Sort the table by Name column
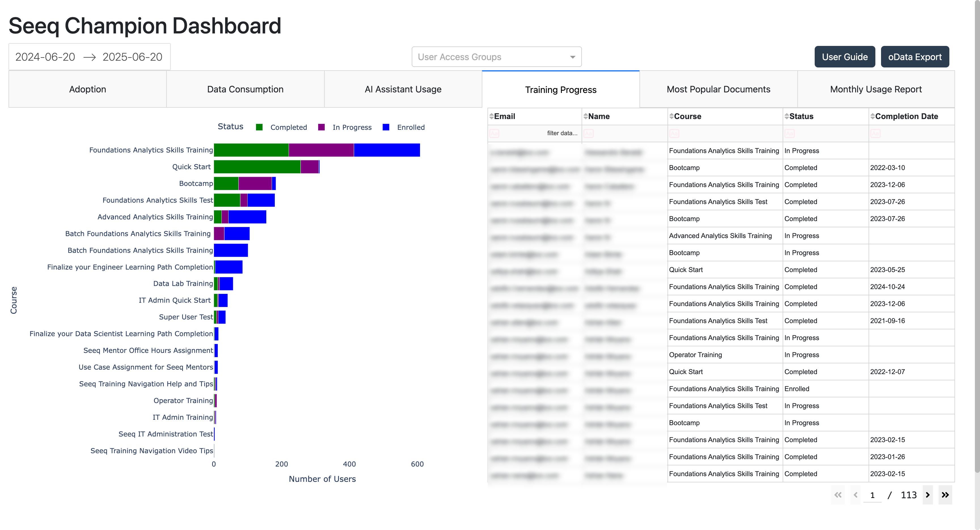 pos(586,116)
